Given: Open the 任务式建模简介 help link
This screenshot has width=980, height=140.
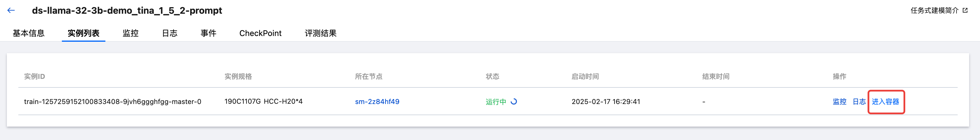Looking at the screenshot, I should [934, 10].
